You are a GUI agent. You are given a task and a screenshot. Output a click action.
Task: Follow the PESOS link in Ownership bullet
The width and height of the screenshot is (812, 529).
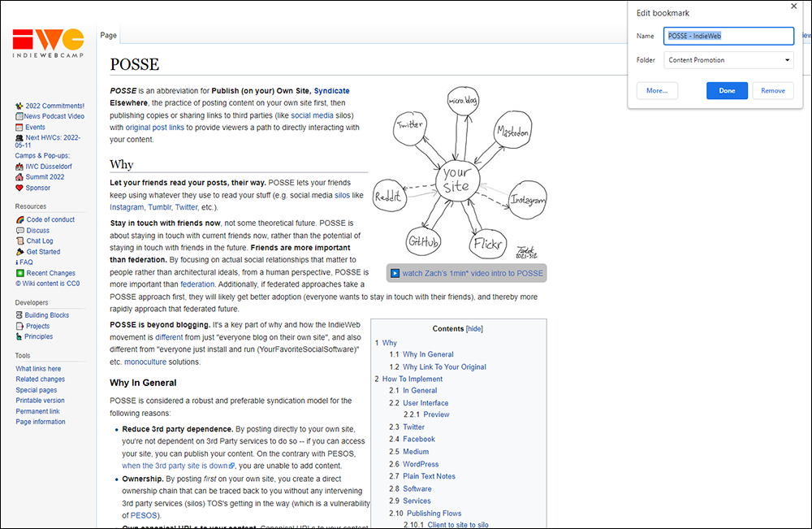coord(144,515)
